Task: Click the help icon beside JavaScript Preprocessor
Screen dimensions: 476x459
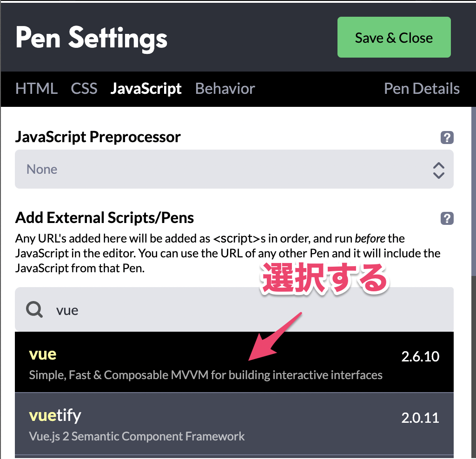Action: (x=447, y=138)
